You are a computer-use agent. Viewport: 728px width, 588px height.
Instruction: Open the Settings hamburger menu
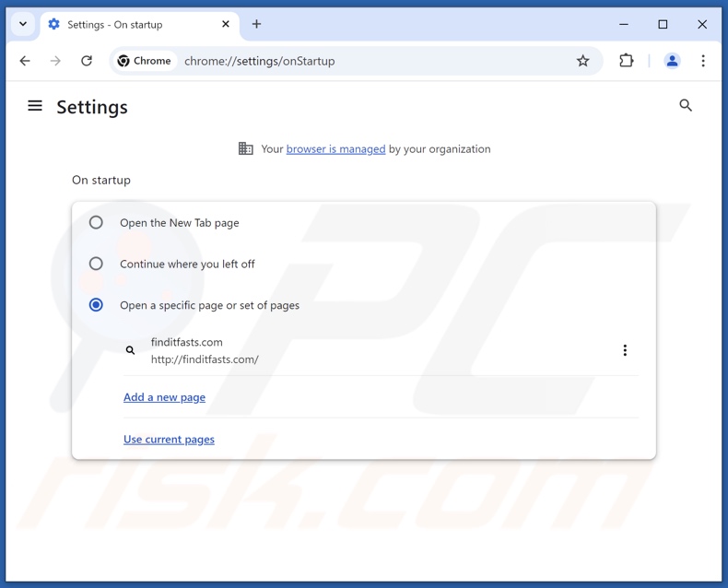(35, 106)
